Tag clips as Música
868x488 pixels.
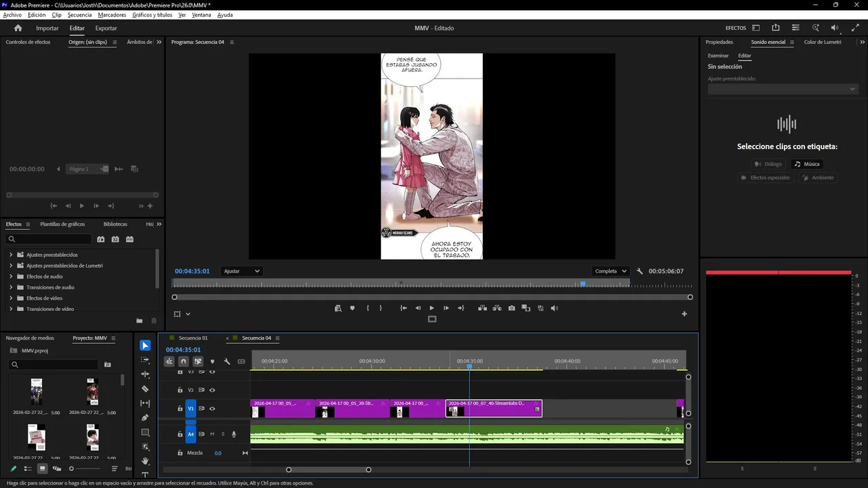point(807,164)
